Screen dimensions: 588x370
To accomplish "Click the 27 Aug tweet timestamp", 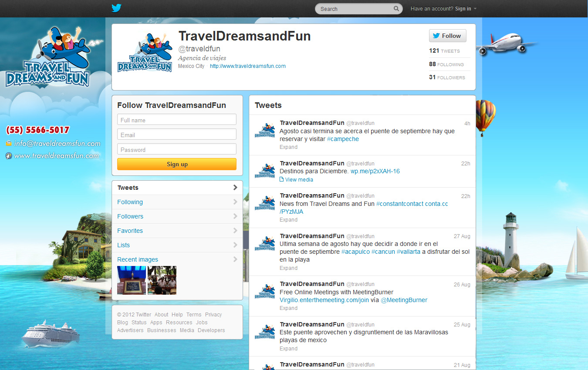I will 462,236.
